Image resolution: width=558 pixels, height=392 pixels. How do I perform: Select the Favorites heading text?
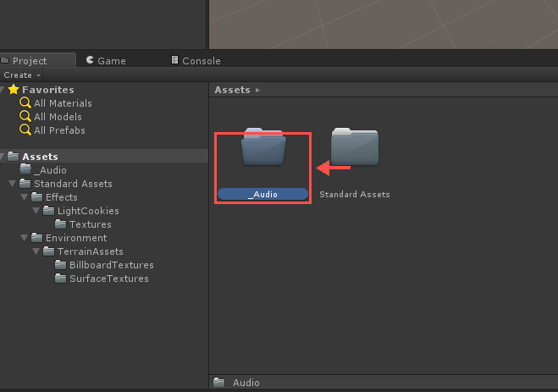(48, 90)
